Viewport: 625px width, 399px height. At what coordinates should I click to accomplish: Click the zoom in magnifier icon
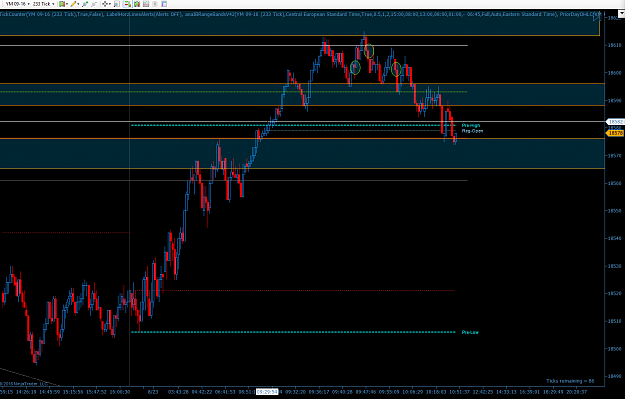click(85, 4)
